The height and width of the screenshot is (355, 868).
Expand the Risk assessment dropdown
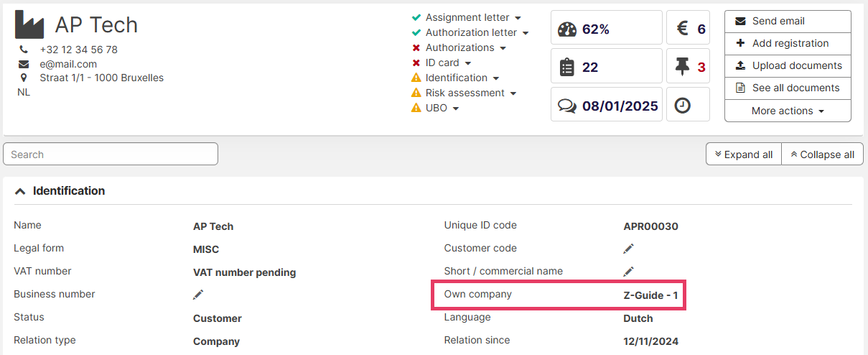(x=513, y=93)
